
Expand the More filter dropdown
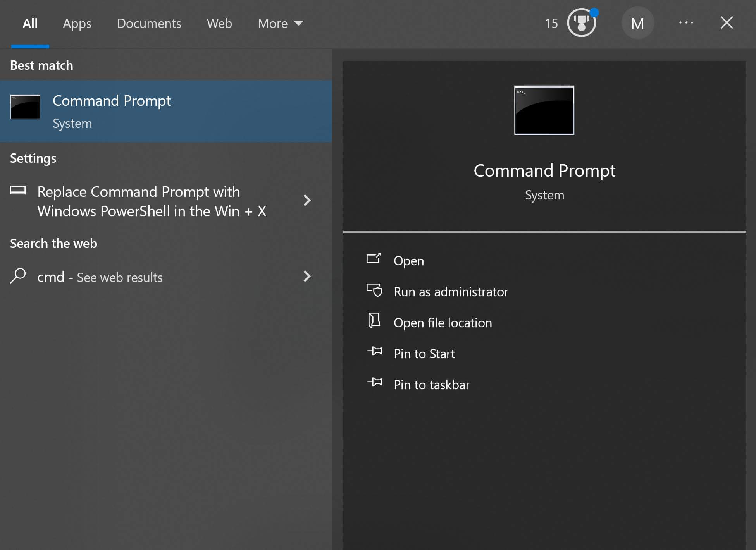click(280, 23)
